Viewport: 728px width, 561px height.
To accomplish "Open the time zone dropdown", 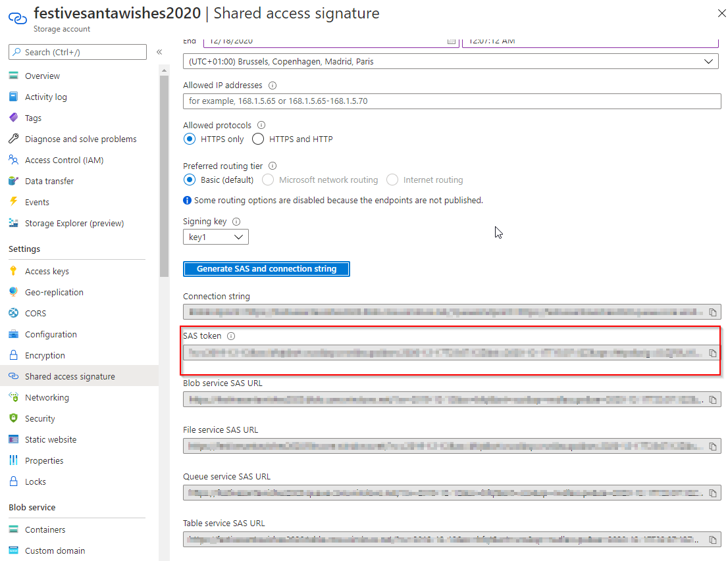I will click(451, 61).
